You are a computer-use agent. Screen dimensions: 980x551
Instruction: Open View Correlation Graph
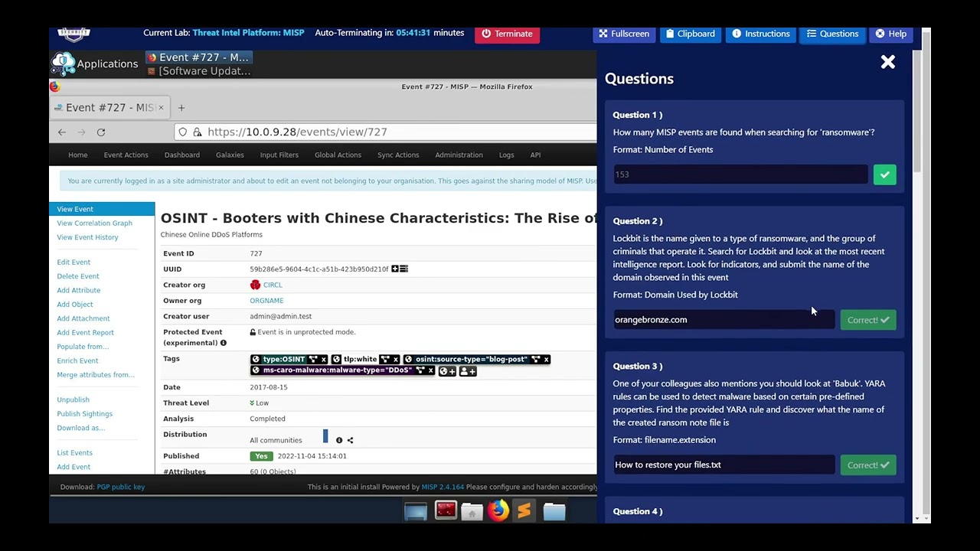tap(95, 223)
